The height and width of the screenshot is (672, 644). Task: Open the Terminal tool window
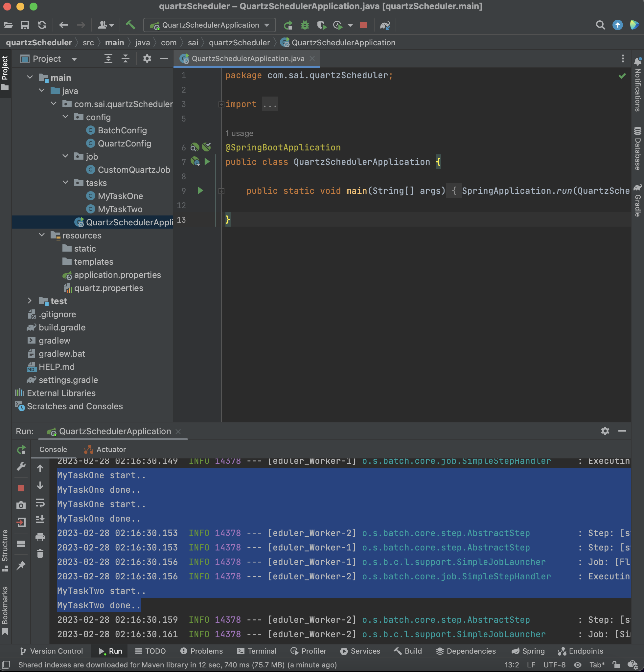(x=257, y=651)
